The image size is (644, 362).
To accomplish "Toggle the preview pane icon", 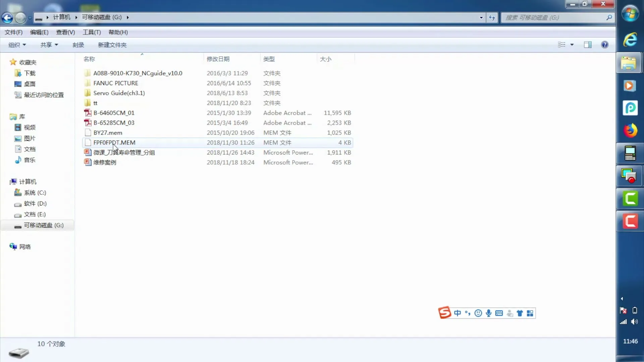I will [588, 45].
